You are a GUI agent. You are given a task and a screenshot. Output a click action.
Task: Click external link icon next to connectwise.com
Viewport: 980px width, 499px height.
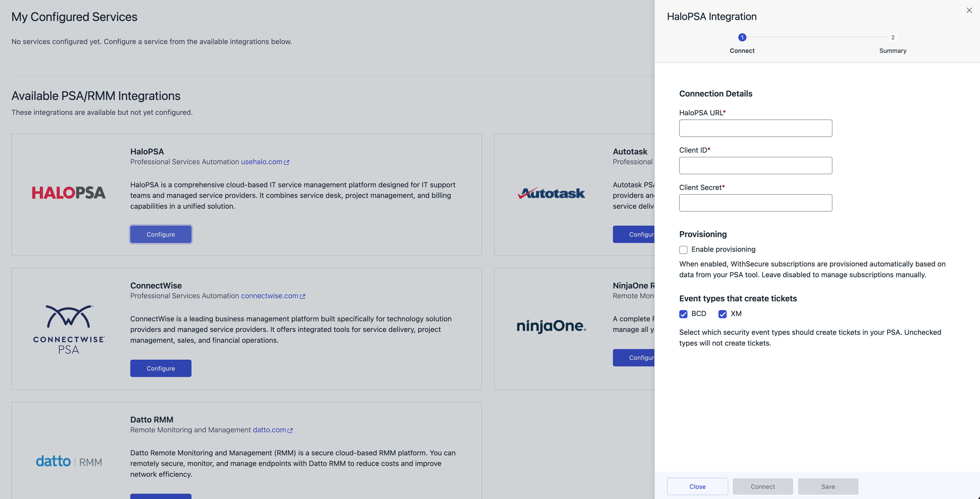point(302,296)
